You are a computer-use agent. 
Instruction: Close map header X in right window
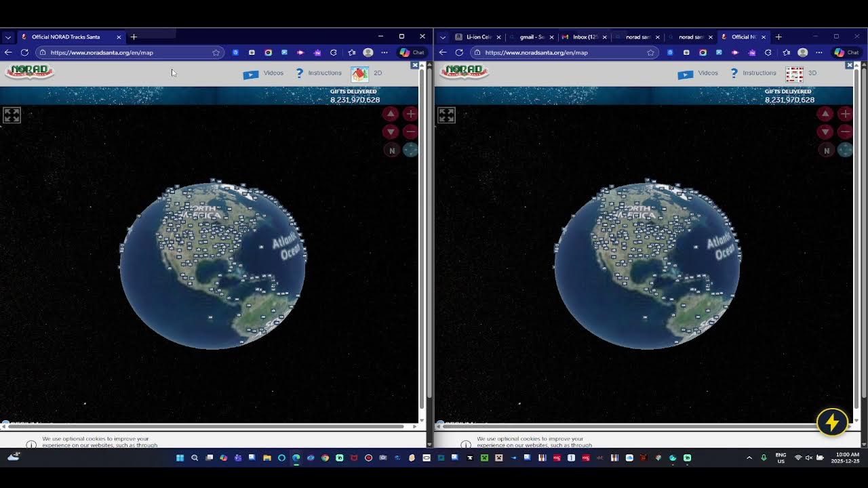849,65
